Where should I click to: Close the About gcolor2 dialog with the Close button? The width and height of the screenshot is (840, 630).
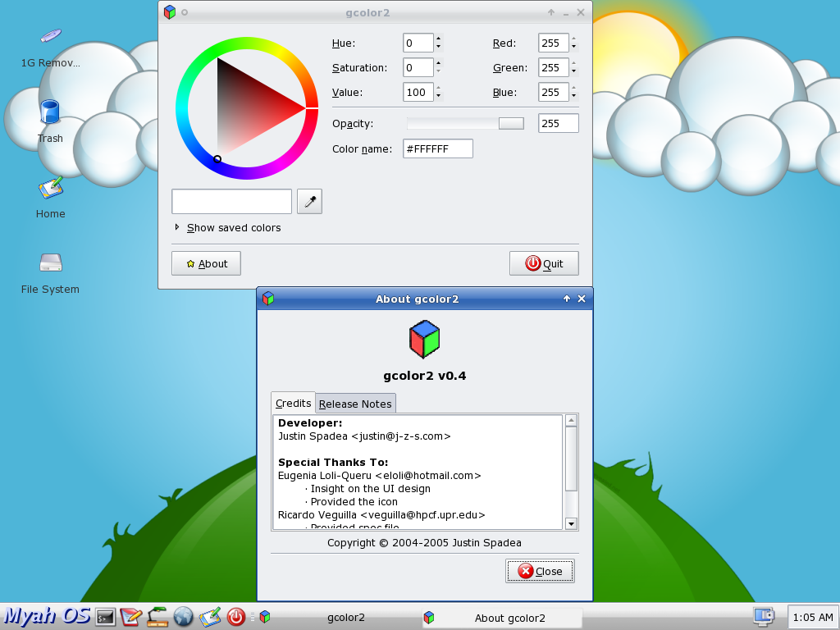tap(540, 571)
